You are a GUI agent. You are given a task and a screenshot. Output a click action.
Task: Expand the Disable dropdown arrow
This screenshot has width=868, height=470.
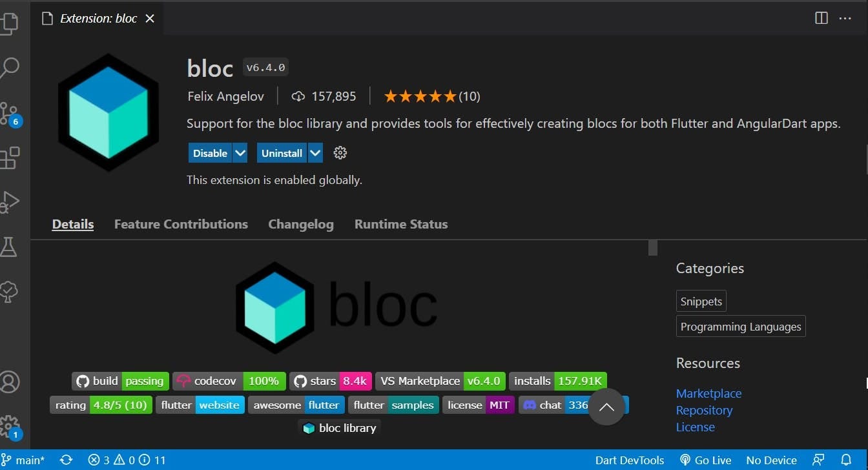pyautogui.click(x=240, y=153)
